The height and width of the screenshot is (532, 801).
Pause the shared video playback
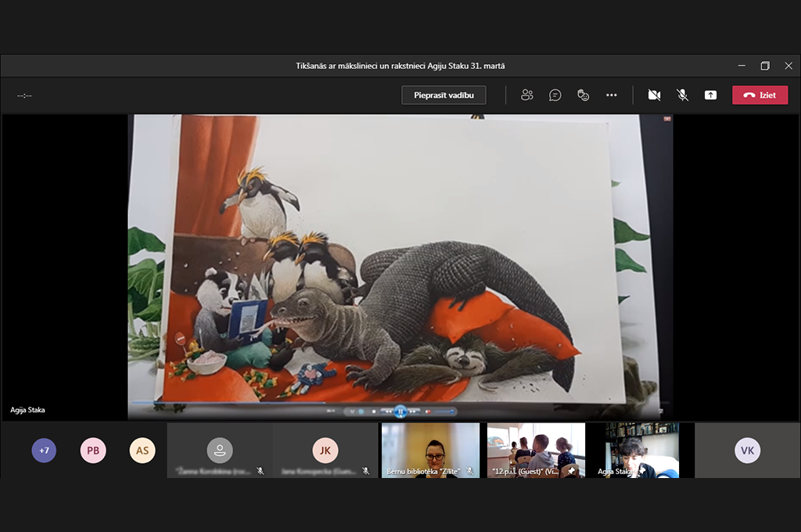(x=400, y=411)
